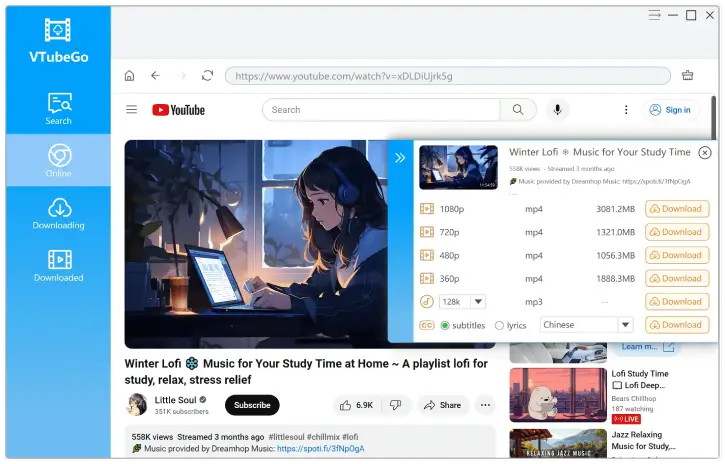
Task: Click the page vertical scrollbar
Action: point(713,116)
